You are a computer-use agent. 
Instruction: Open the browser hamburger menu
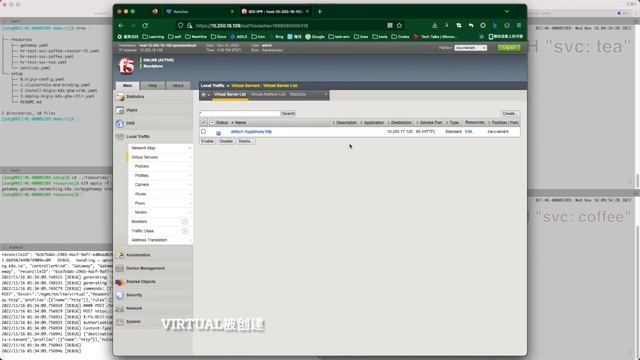(519, 25)
